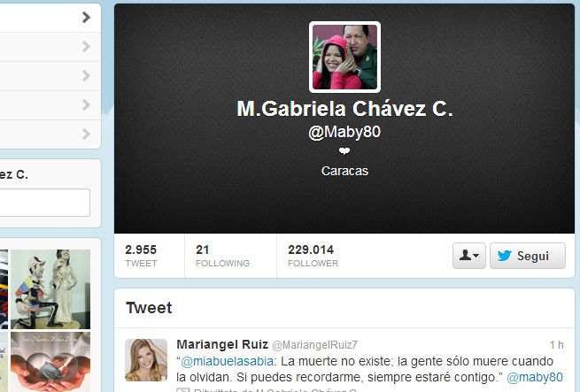Click the third sidebar chevron arrow
Viewport: 580px width, 392px height.
click(x=86, y=75)
